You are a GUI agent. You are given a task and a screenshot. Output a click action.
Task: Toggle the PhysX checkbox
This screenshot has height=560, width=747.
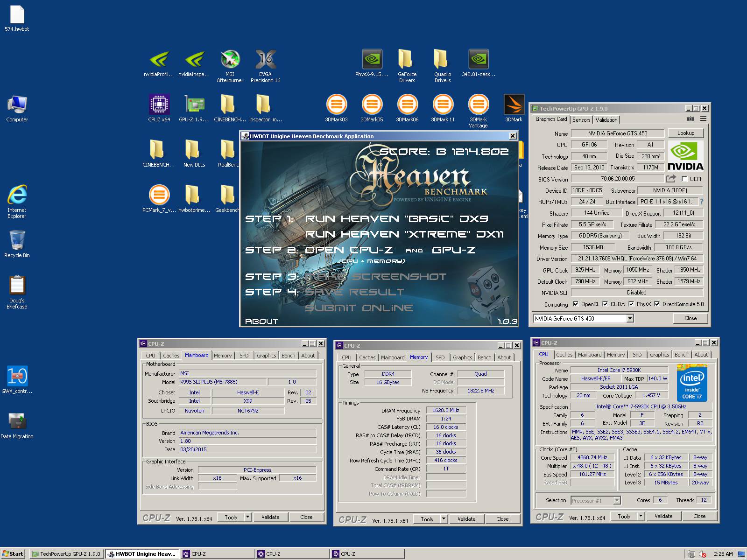pos(631,304)
